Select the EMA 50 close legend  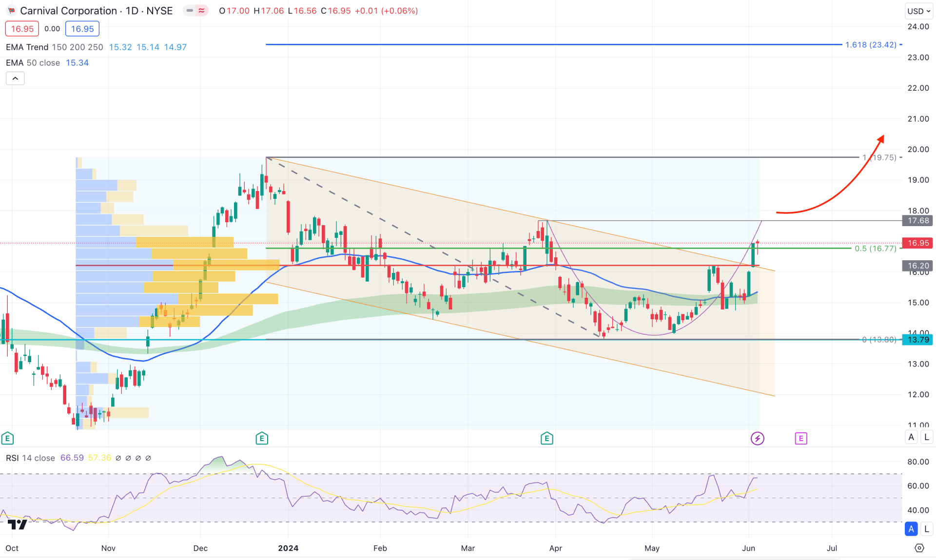click(33, 63)
